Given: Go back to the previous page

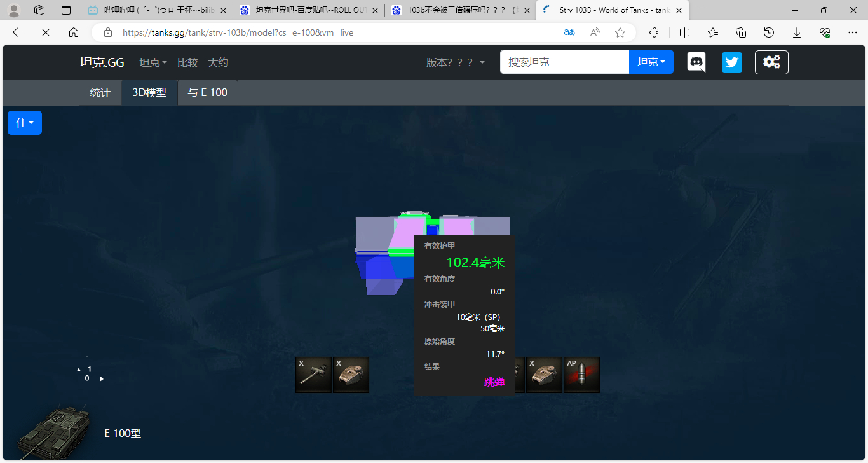Looking at the screenshot, I should pos(18,32).
